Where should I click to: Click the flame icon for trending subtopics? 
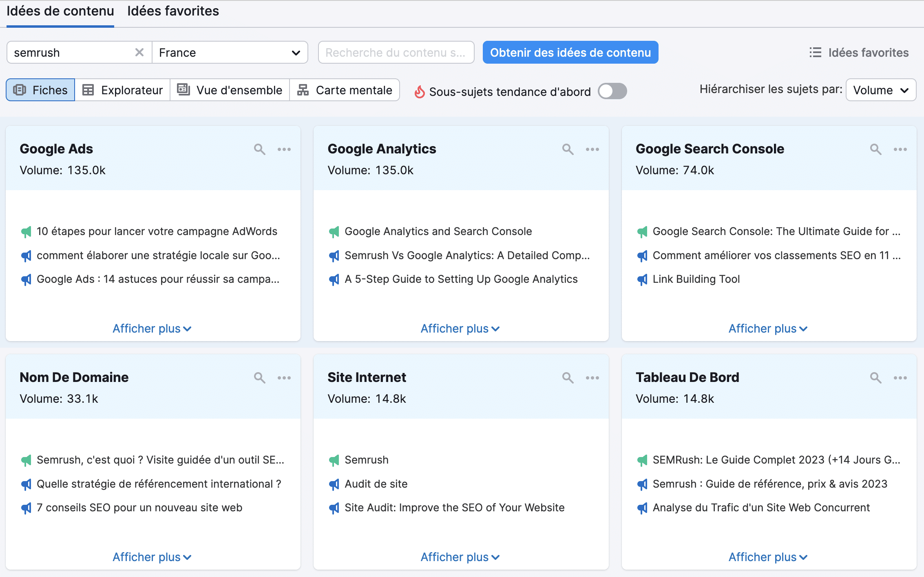(x=420, y=92)
